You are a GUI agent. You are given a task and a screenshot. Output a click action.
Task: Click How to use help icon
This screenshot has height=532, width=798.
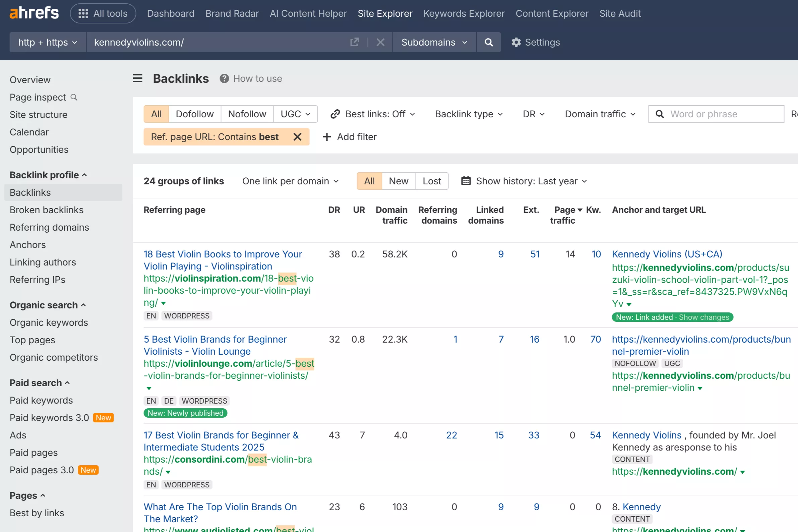tap(224, 78)
